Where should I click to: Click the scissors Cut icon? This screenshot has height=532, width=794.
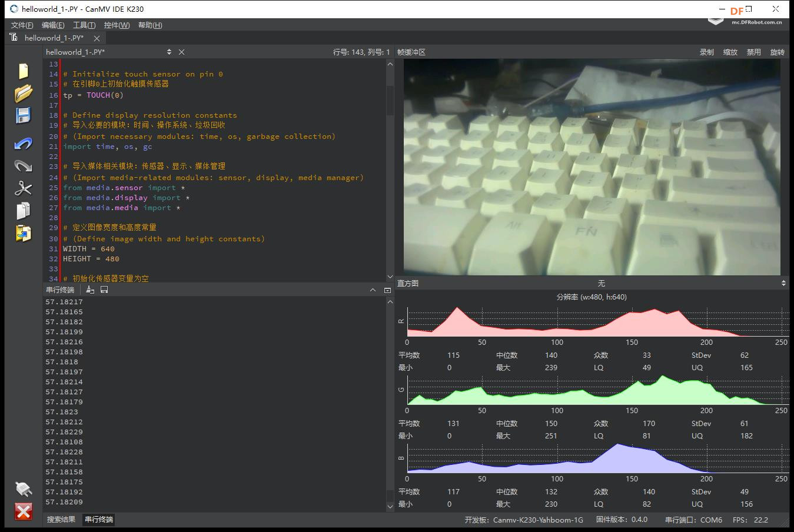[x=23, y=188]
